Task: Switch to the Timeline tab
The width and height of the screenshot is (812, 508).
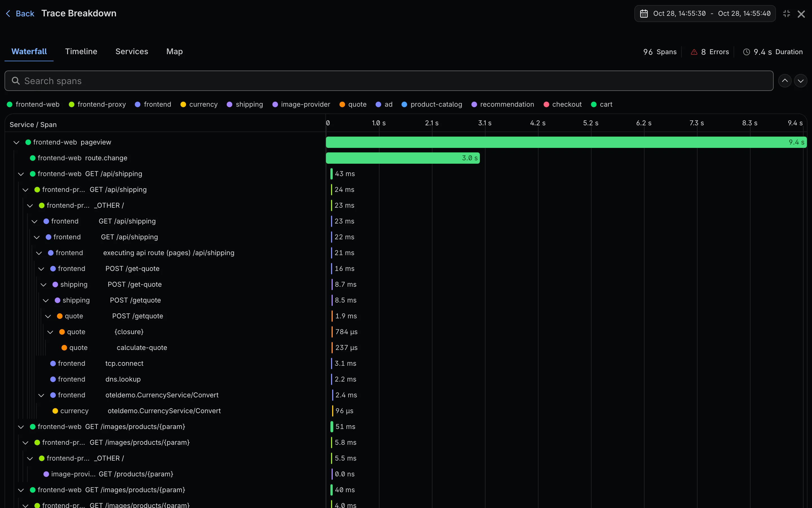Action: (81, 51)
